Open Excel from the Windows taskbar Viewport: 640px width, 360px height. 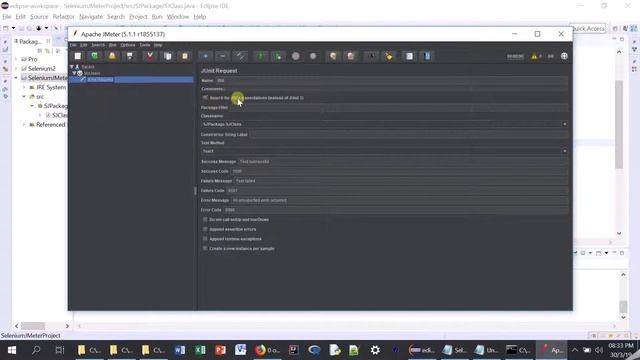(200, 350)
